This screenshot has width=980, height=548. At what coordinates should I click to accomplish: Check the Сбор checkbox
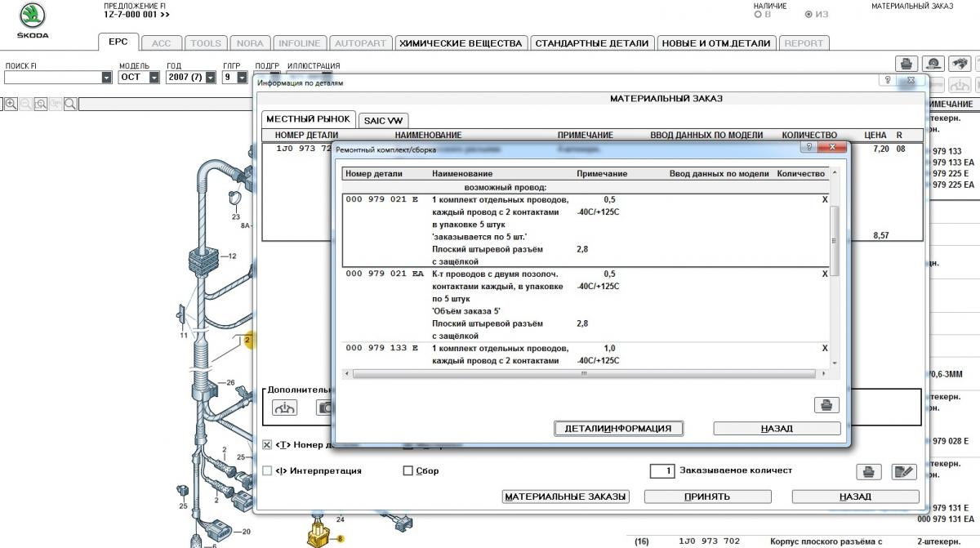[x=408, y=471]
